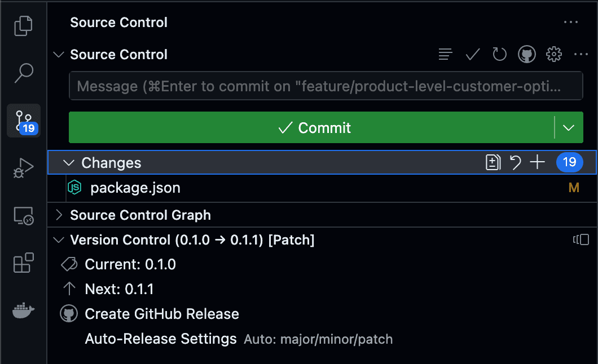Click the 19 count badge on Changes row

[569, 162]
